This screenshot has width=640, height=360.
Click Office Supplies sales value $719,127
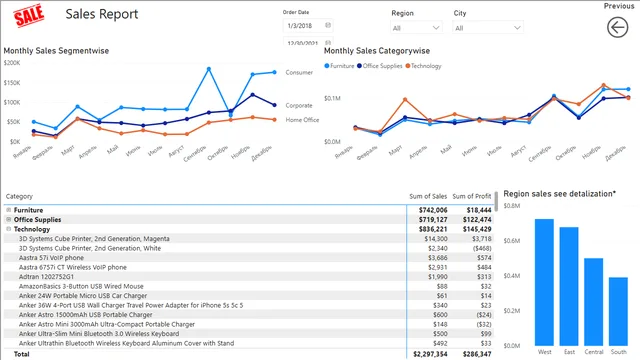(433, 219)
